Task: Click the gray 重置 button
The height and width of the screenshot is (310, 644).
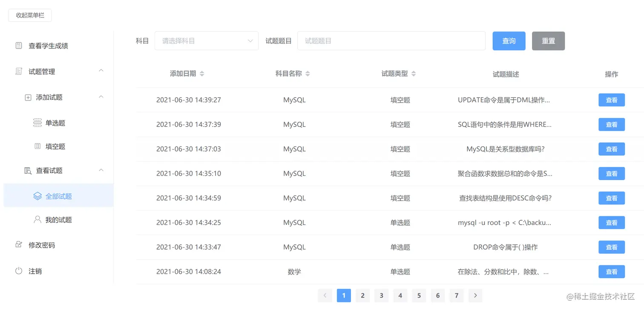Action: (548, 41)
